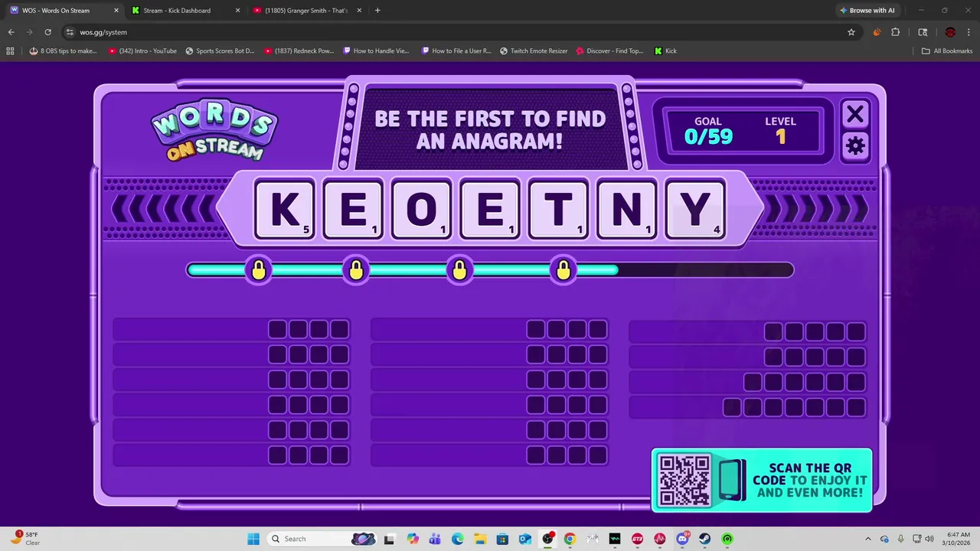Click the LEVEL 1 indicator
Screen dimensions: 980x551
click(x=780, y=132)
